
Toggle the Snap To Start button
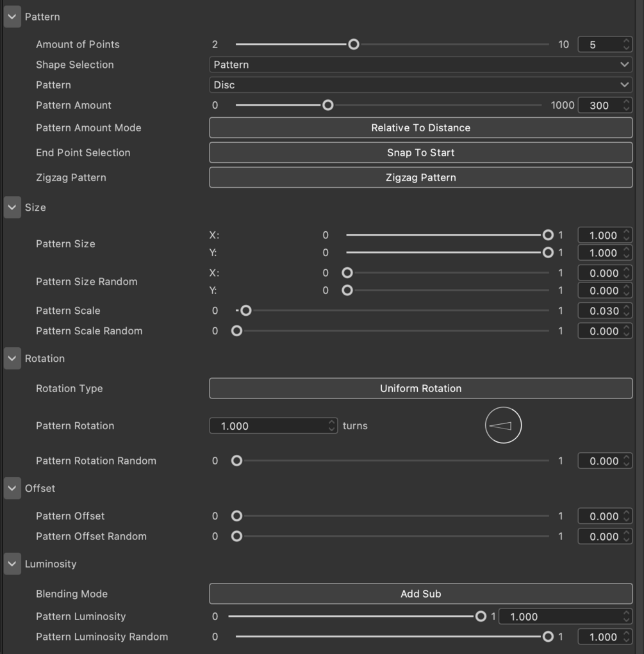[x=421, y=152]
